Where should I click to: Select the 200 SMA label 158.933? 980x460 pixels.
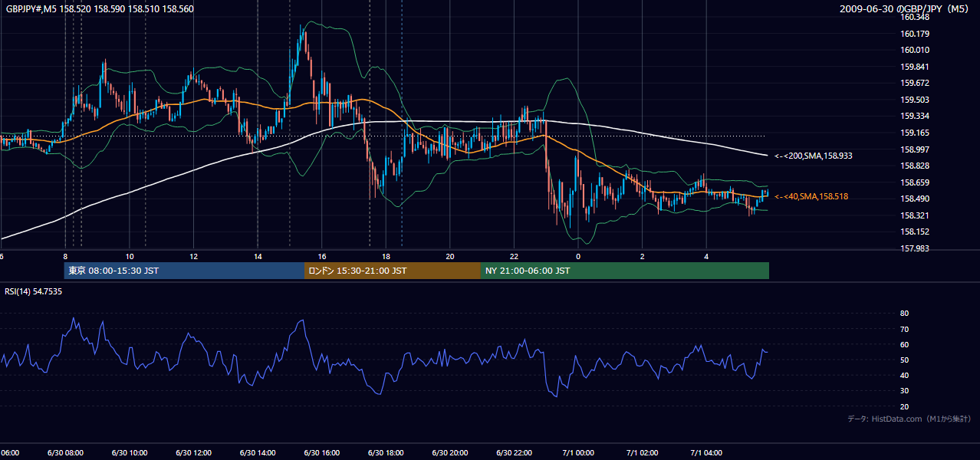(814, 156)
